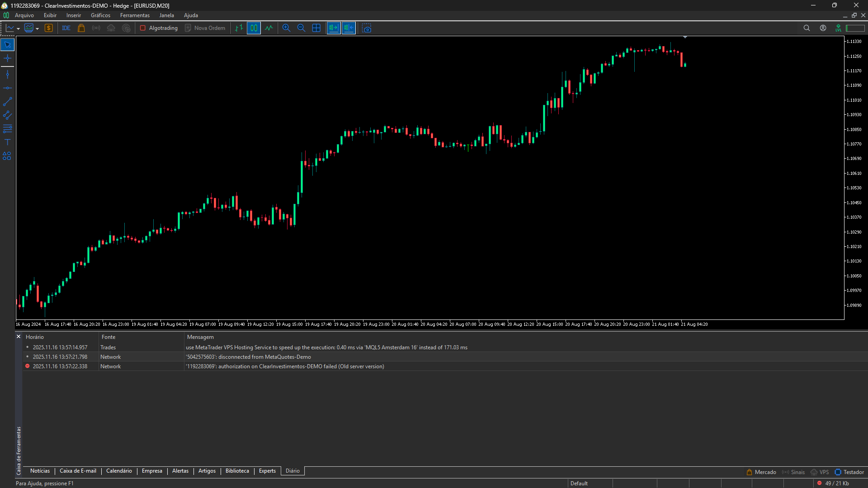Open the Ferramentas menu

135,15
